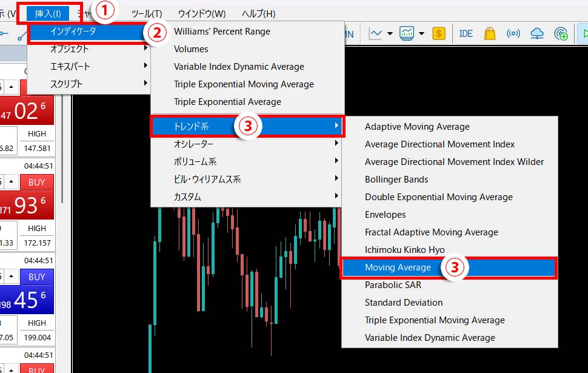This screenshot has height=373, width=588.
Task: Open the ヘルプ(H) menu
Action: click(258, 14)
